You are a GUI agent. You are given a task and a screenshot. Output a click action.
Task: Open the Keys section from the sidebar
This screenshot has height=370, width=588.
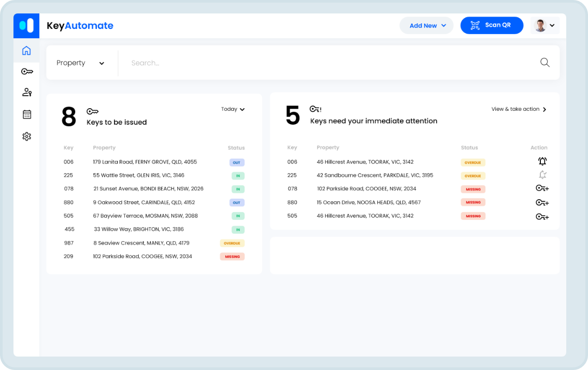27,71
